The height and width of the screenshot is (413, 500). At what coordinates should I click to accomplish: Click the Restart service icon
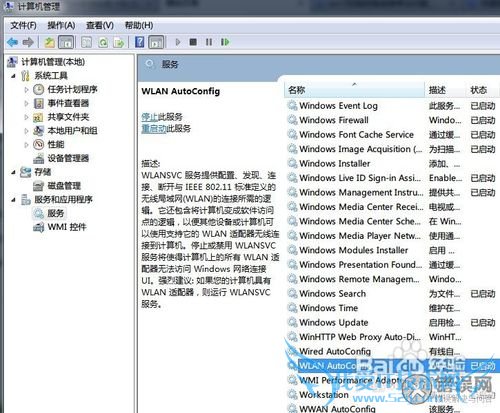click(225, 42)
